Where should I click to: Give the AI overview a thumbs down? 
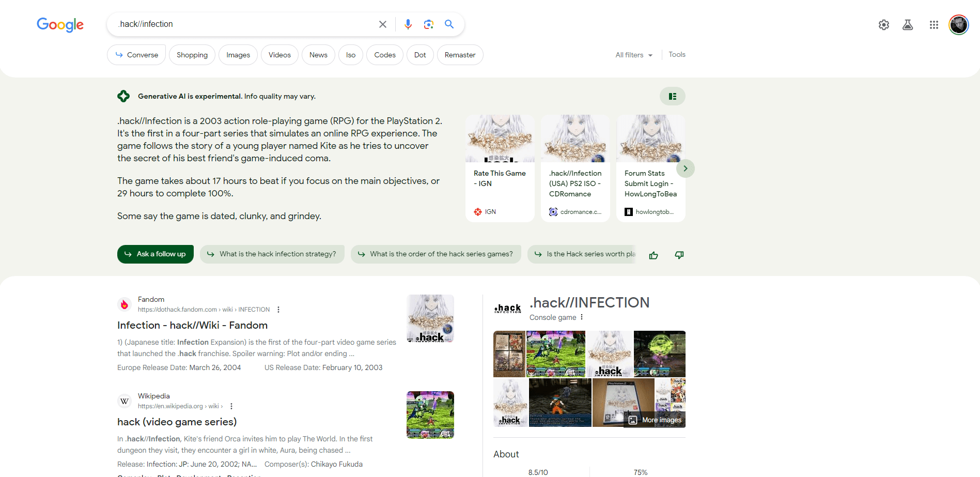click(679, 255)
